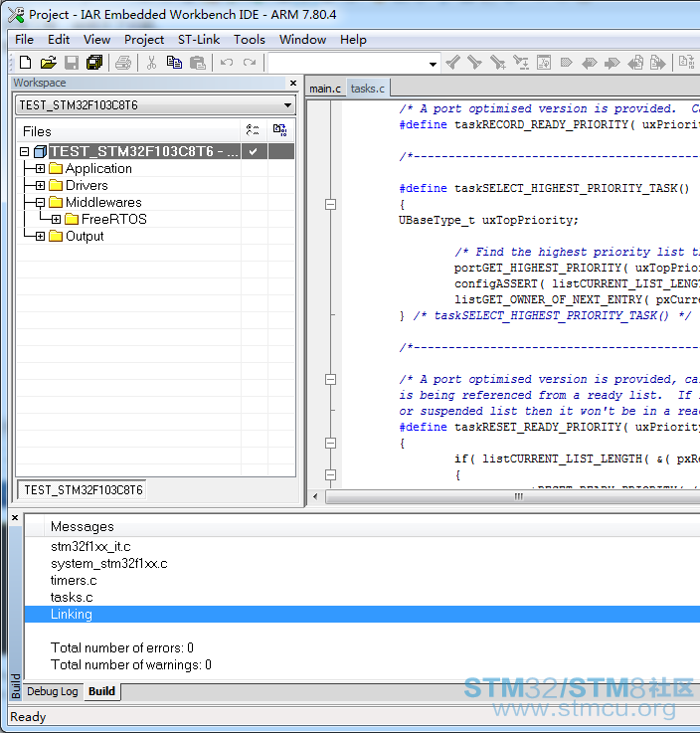Click the Find Next toolbar icon
Viewport: 700px width, 733px height.
(x=474, y=63)
